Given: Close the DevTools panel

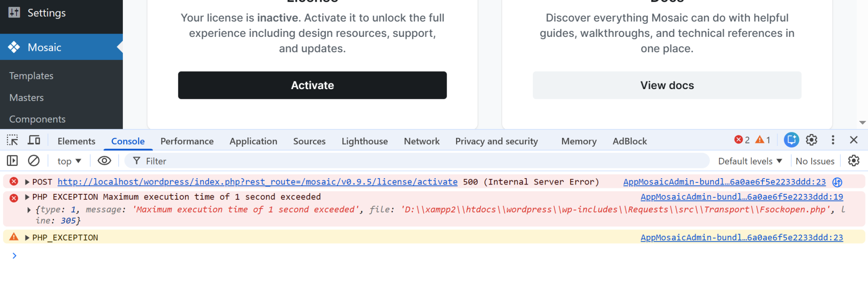Looking at the screenshot, I should pyautogui.click(x=854, y=140).
